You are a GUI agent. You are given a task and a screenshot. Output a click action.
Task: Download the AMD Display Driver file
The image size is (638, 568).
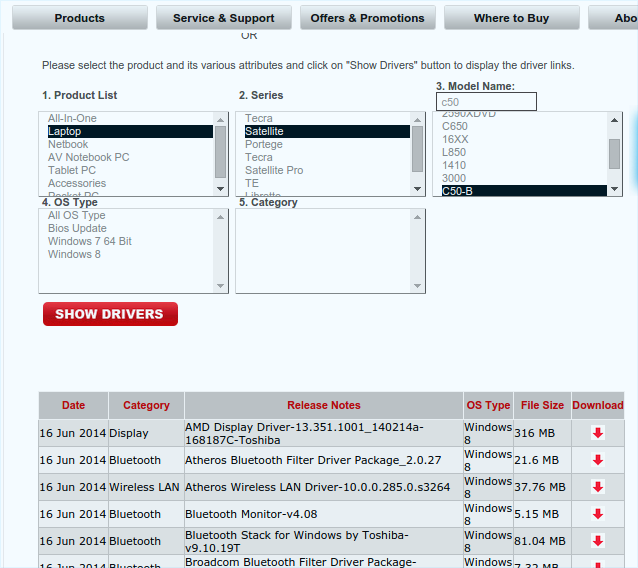(x=598, y=433)
